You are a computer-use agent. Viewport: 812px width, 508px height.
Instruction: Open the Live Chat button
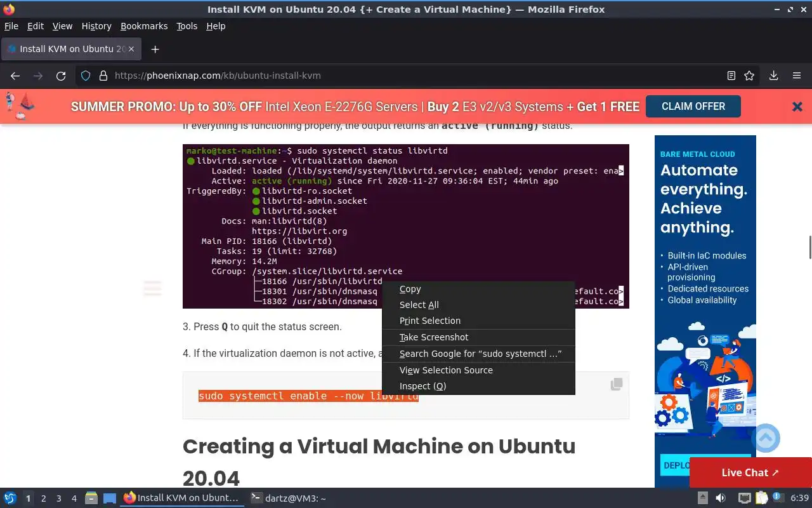pos(750,472)
